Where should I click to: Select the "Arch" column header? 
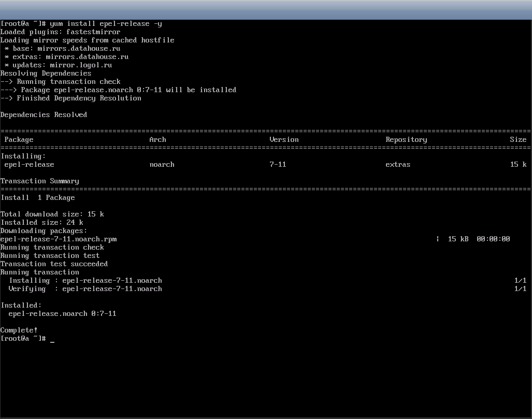pyautogui.click(x=158, y=140)
